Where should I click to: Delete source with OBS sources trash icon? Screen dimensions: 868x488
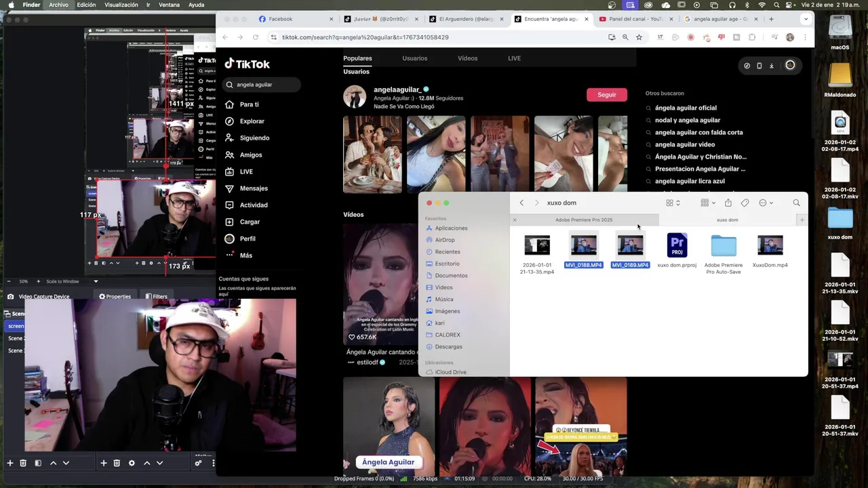point(117,463)
